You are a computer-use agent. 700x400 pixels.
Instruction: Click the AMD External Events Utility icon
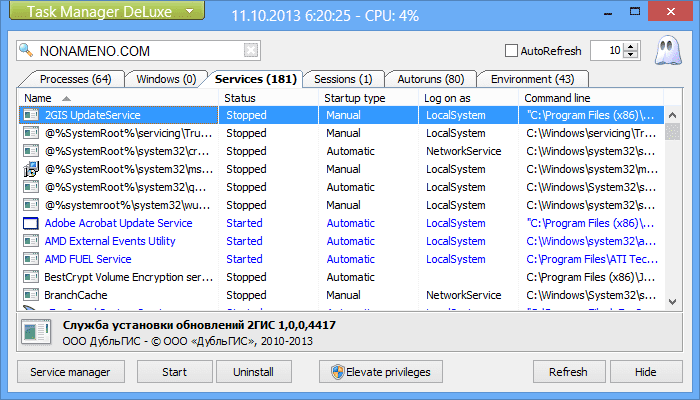tap(30, 242)
